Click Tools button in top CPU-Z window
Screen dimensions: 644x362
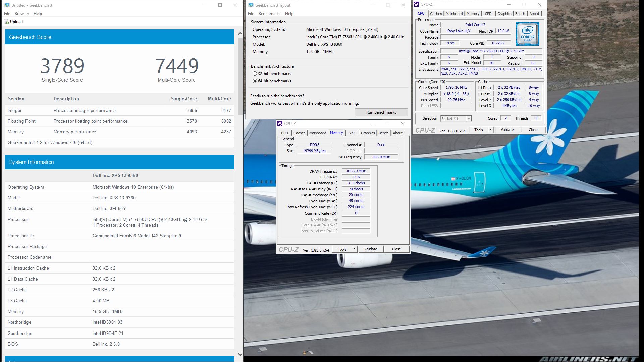click(x=479, y=130)
